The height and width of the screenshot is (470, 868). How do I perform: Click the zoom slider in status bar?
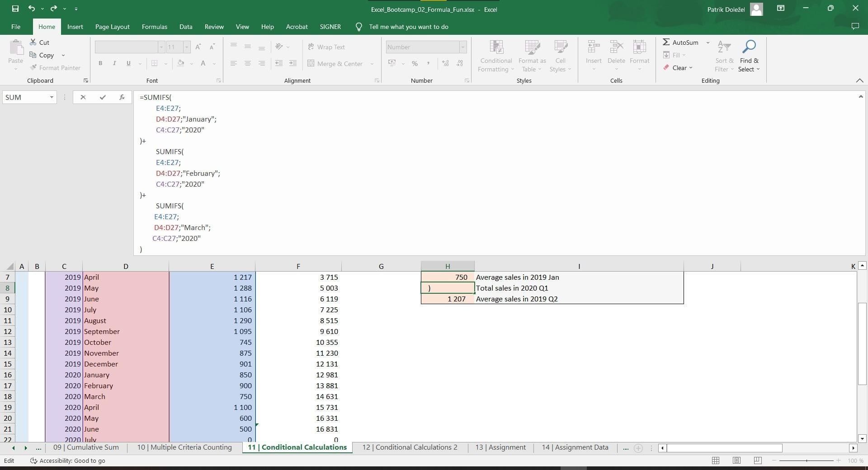807,461
